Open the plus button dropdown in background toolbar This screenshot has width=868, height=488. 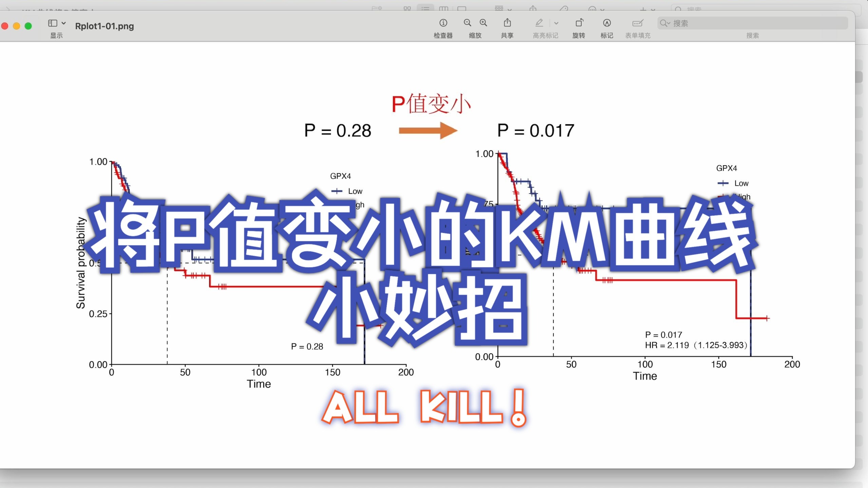click(653, 9)
